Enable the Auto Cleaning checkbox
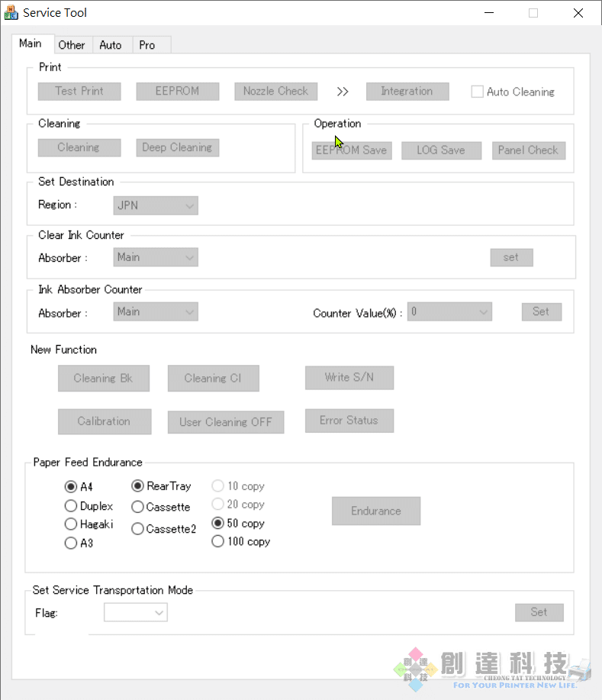 tap(478, 92)
